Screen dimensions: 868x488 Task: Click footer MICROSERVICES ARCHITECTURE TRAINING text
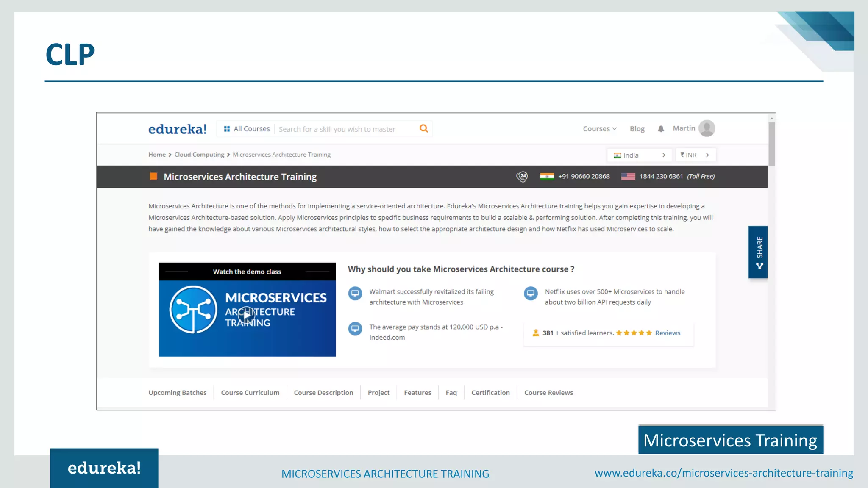pos(385,474)
